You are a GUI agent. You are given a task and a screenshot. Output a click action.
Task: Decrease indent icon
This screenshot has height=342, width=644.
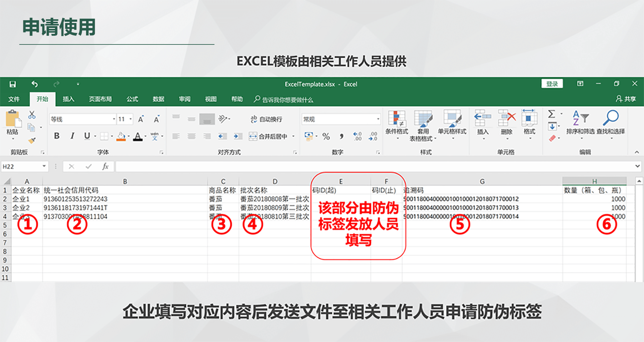(x=222, y=136)
